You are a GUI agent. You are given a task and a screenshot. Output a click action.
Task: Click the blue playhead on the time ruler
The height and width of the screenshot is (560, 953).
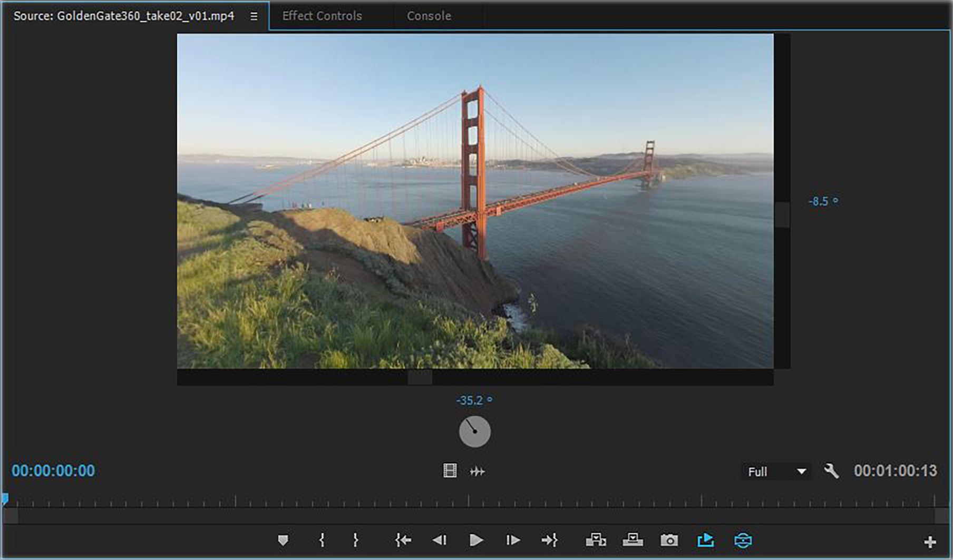click(5, 498)
